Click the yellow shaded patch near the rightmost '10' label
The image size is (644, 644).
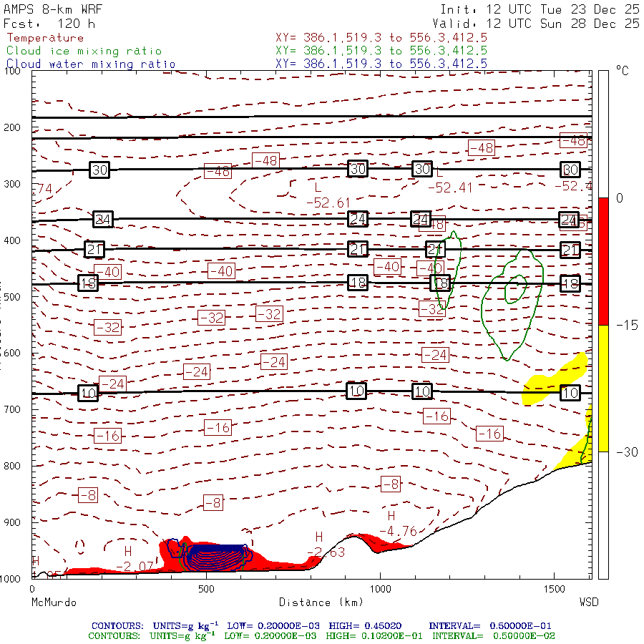point(554,379)
